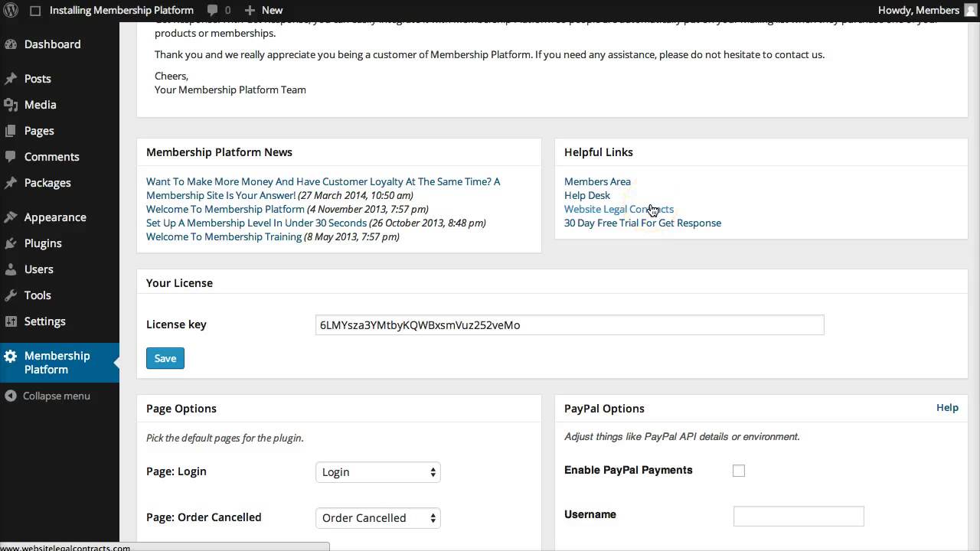Click Collapse menu text
Screen dimensions: 980x551
[x=57, y=396]
